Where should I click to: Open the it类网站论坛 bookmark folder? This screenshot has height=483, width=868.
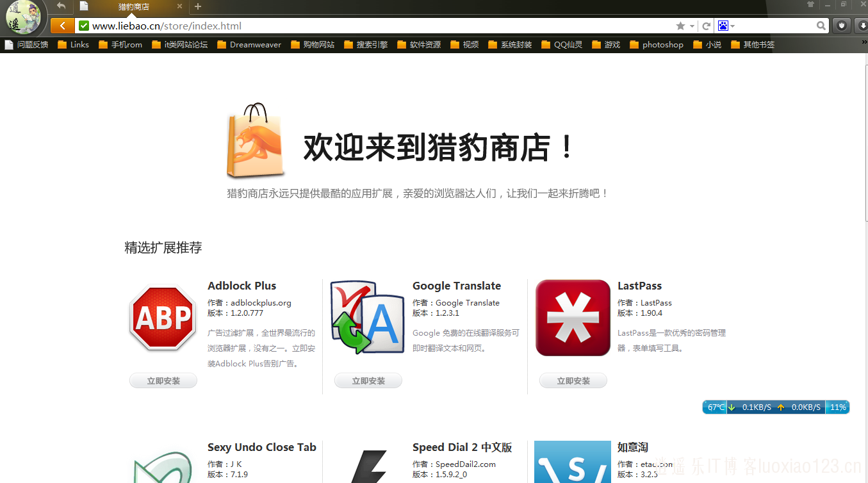click(180, 45)
